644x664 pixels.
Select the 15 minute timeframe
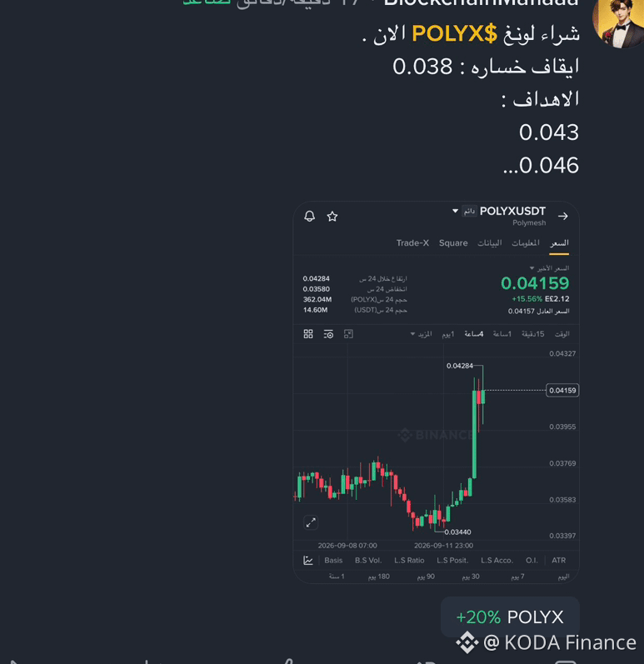coord(532,334)
